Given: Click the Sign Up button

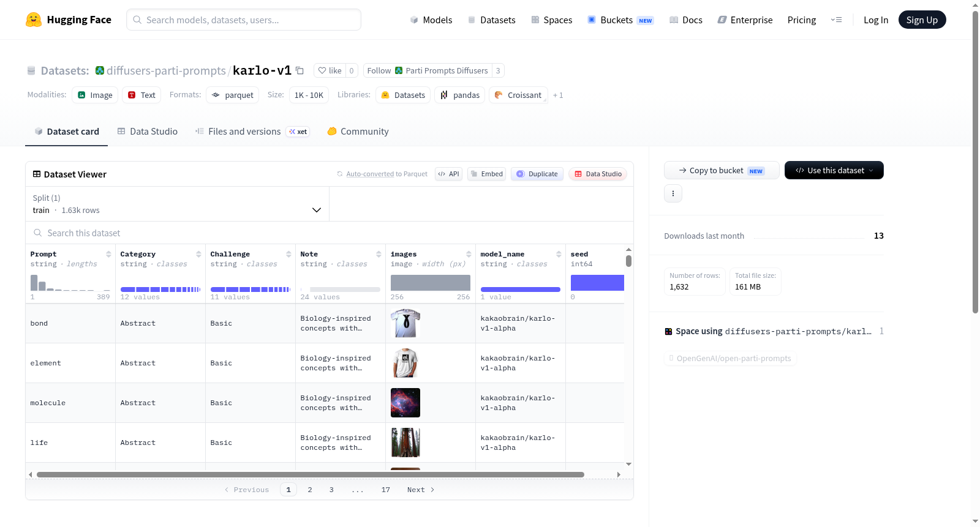Looking at the screenshot, I should pyautogui.click(x=922, y=20).
